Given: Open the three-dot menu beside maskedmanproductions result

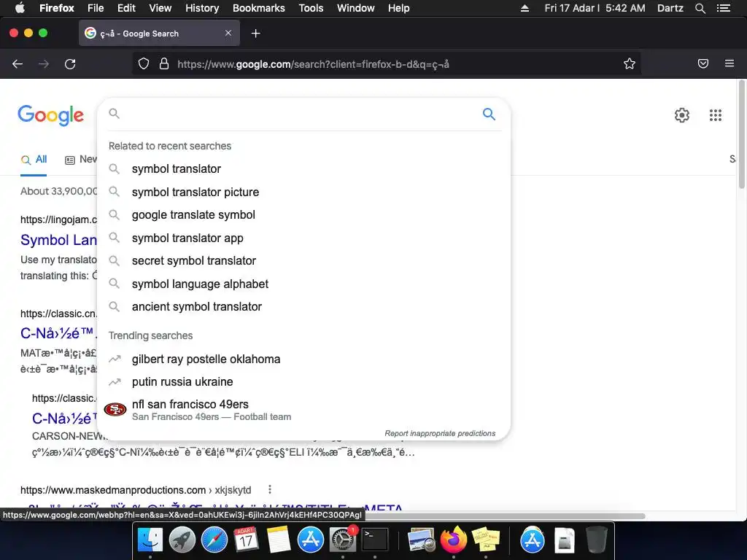Looking at the screenshot, I should 270,489.
